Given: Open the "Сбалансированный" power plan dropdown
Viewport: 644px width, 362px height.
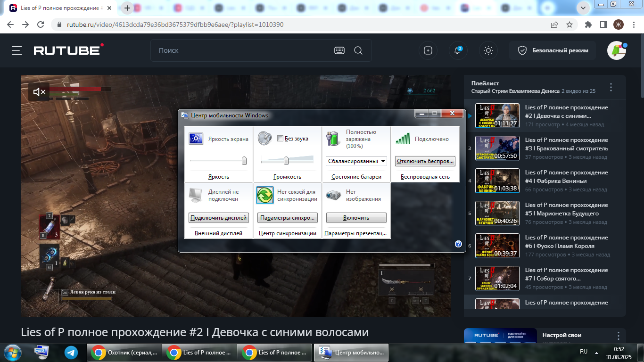Looking at the screenshot, I should pos(356,161).
